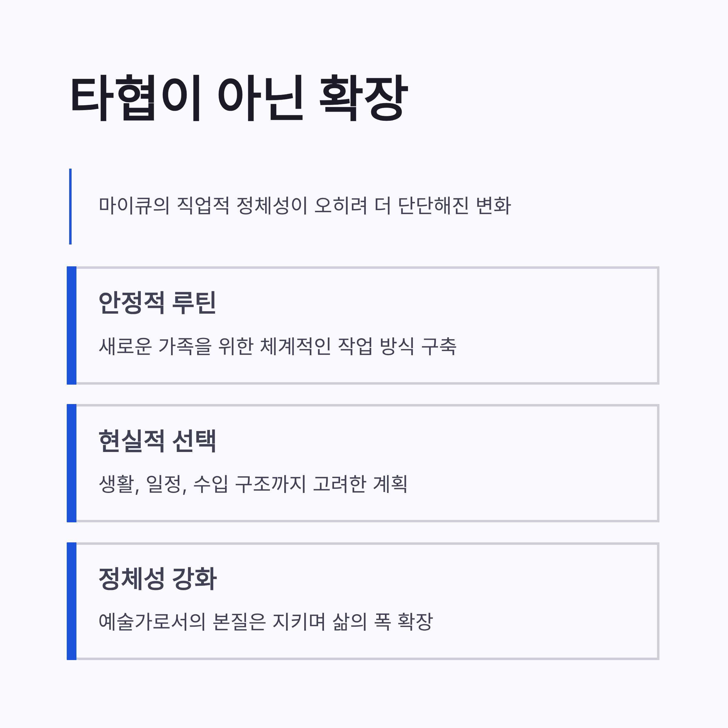Click the blue accent bar of 안정적 루틴 card
Viewport: 728px width, 728px height.
[72, 325]
